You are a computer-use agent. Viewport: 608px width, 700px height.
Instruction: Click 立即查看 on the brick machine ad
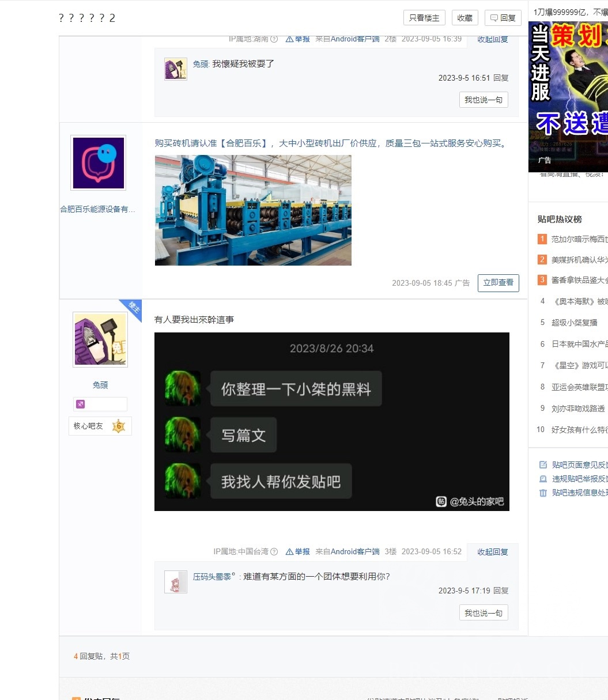click(498, 283)
